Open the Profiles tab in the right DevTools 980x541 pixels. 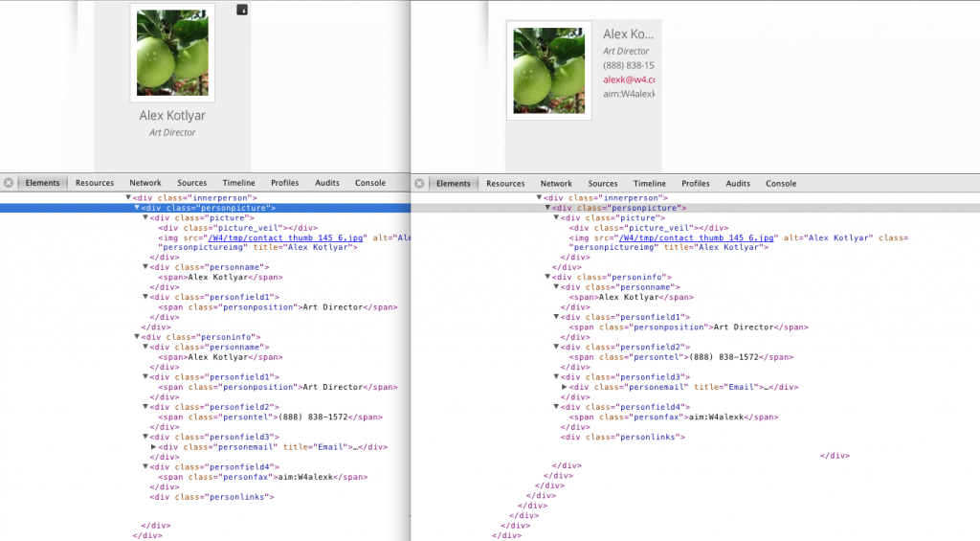(x=696, y=183)
